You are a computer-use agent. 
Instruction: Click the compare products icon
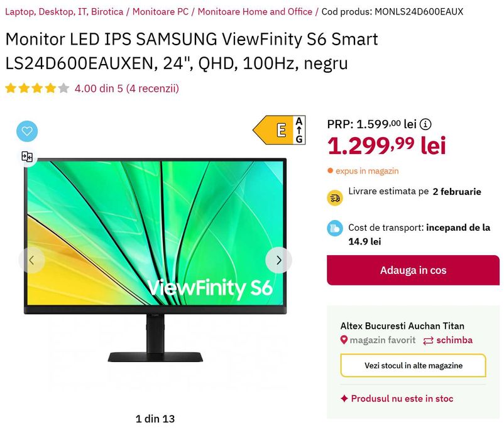tap(27, 157)
